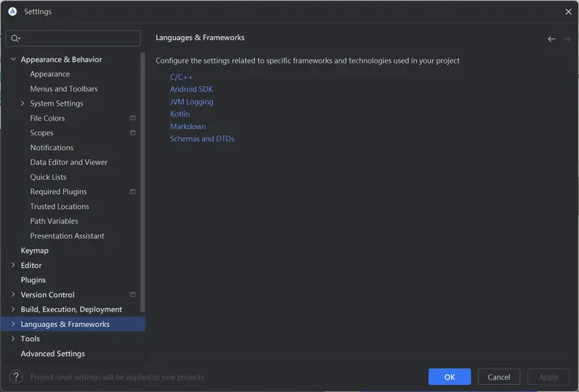Click the search magnifier icon
Viewport: 579px width, 392px height.
[x=16, y=38]
